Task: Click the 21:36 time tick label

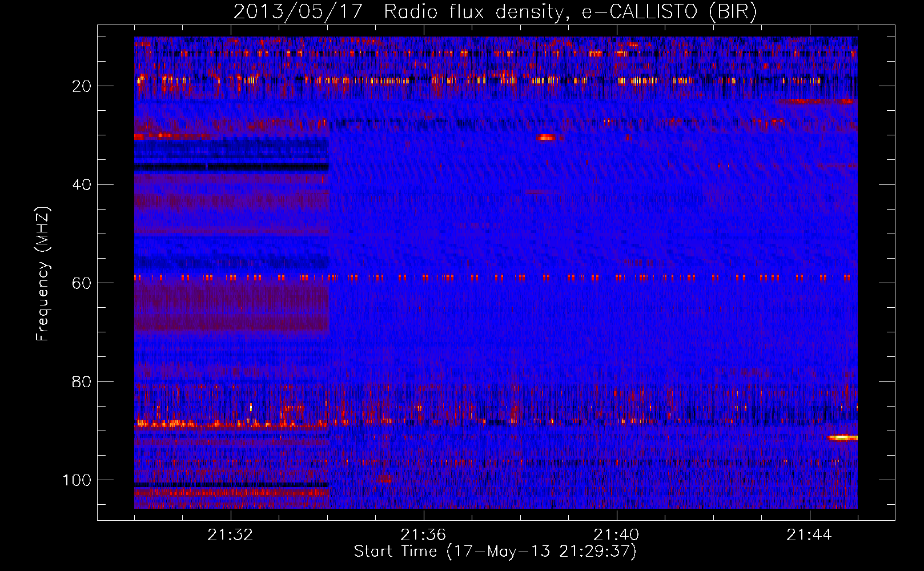Action: tap(423, 535)
